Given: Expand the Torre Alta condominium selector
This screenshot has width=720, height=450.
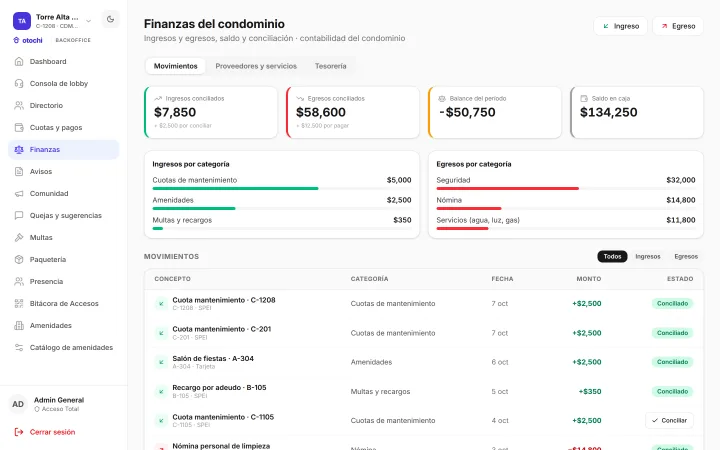Looking at the screenshot, I should click(x=89, y=21).
